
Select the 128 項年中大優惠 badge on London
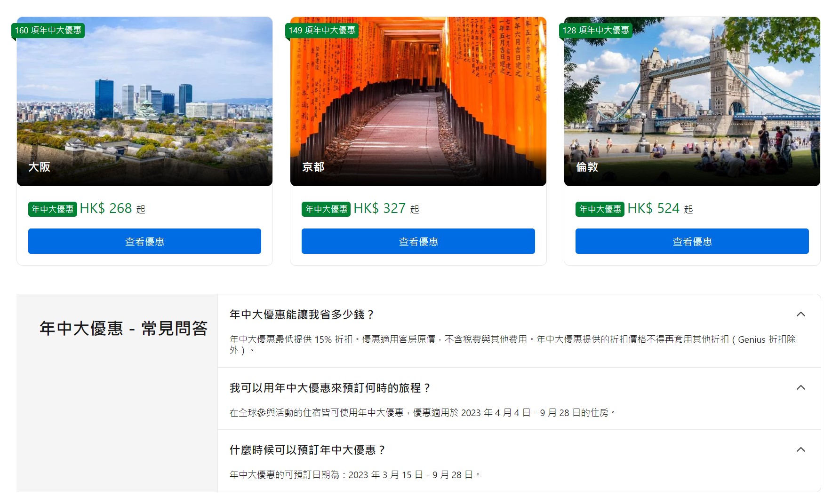(596, 31)
